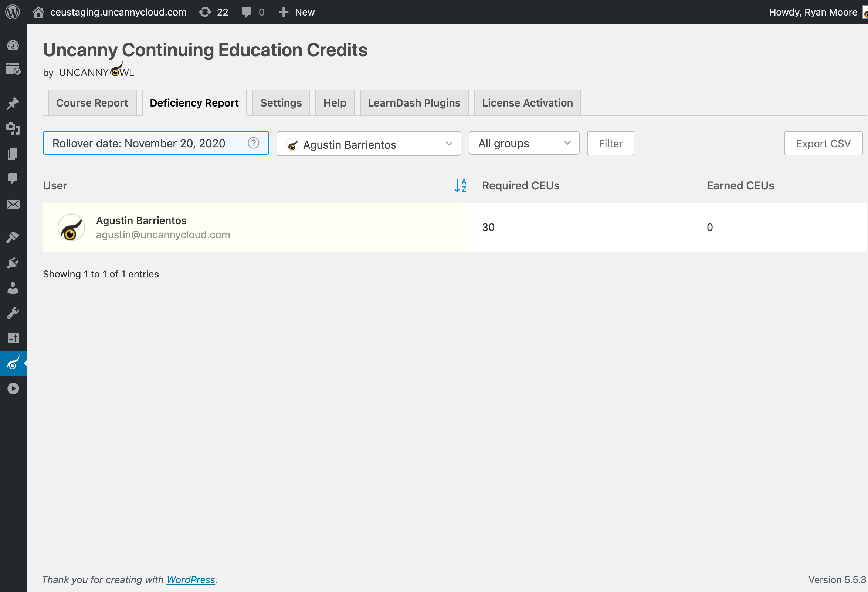Screen dimensions: 868x592
Task: Click the WordPress logo icon
Action: [x=13, y=12]
